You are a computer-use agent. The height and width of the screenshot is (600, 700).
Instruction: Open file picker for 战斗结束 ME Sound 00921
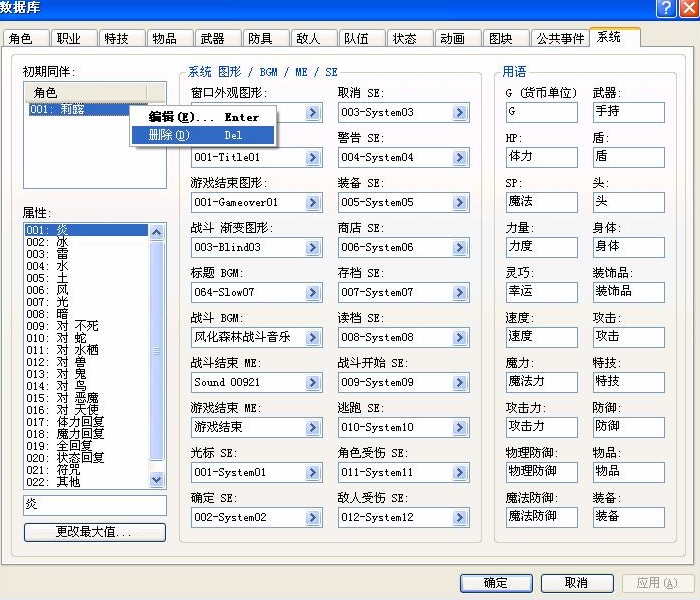(313, 383)
